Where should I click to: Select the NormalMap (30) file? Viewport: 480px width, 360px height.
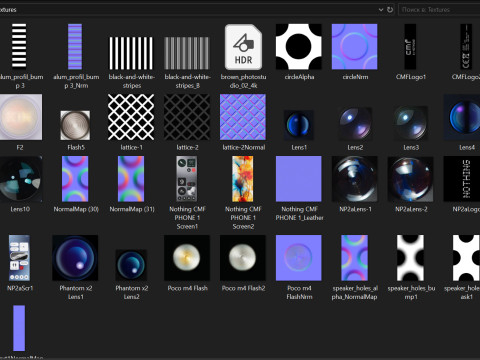coord(75,179)
